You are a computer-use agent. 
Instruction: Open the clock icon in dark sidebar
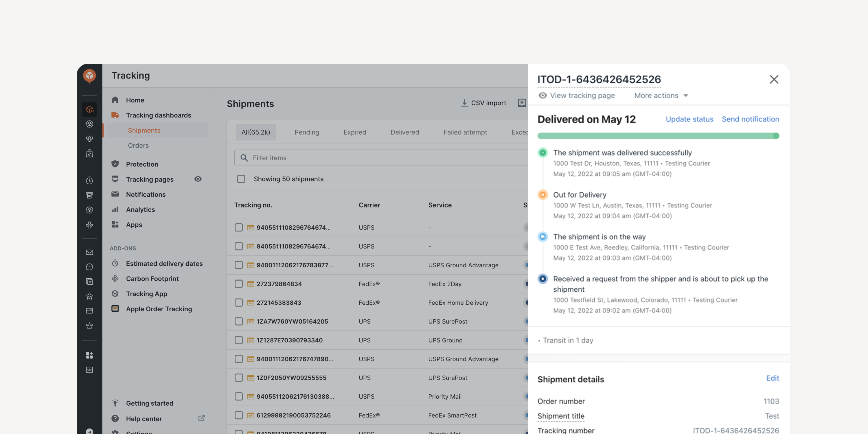tap(89, 180)
